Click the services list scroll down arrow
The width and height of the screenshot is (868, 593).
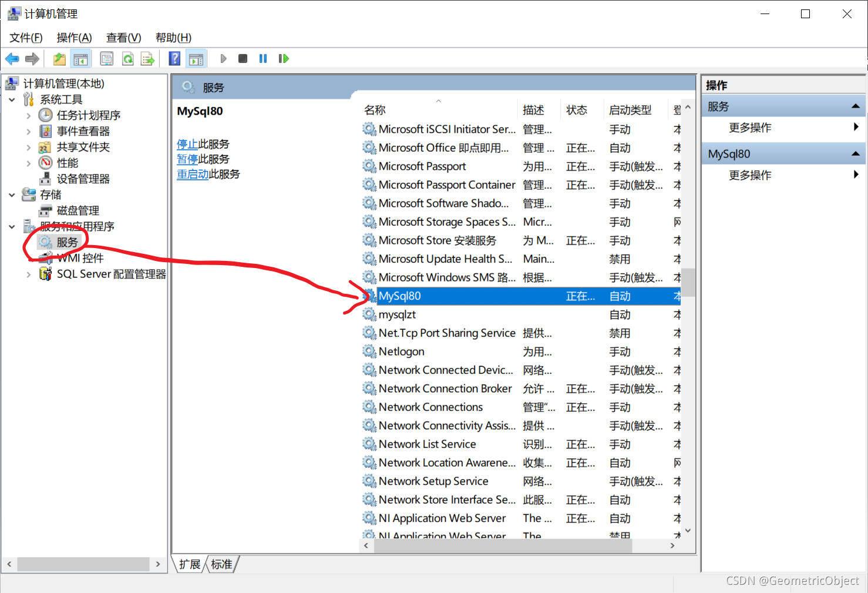point(688,531)
